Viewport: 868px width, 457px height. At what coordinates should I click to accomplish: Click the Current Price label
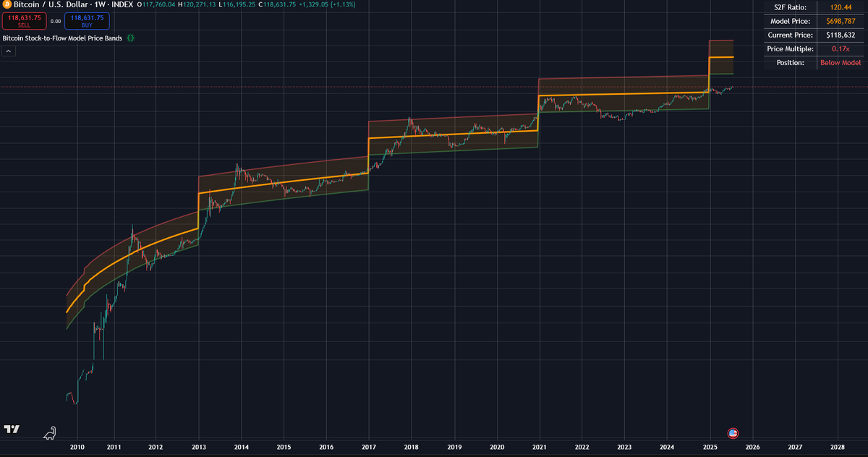tap(791, 35)
